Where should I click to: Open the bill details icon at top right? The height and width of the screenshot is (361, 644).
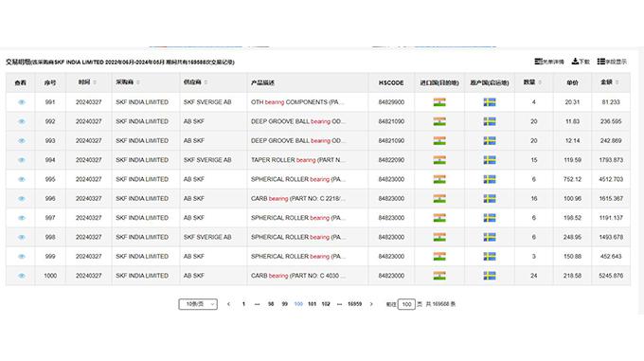click(x=538, y=62)
